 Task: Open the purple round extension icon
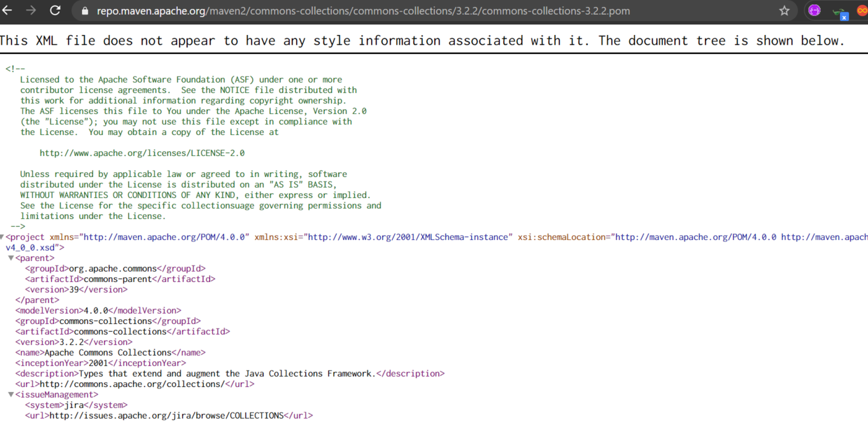(x=814, y=10)
